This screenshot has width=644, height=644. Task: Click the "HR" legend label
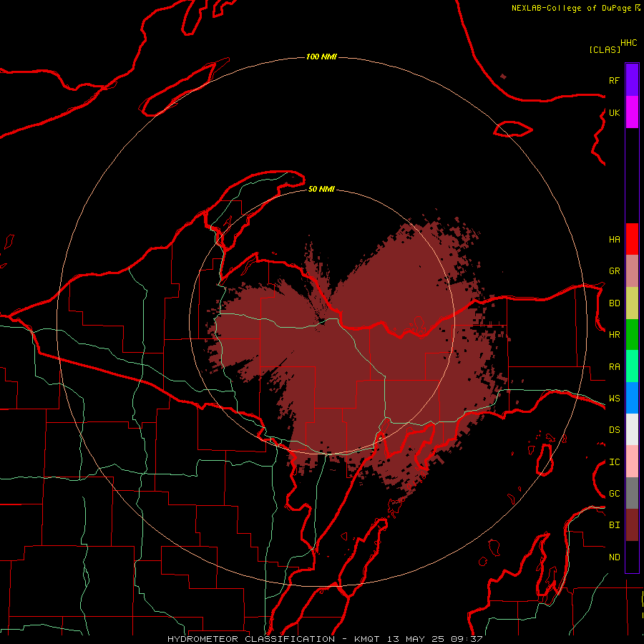(614, 335)
